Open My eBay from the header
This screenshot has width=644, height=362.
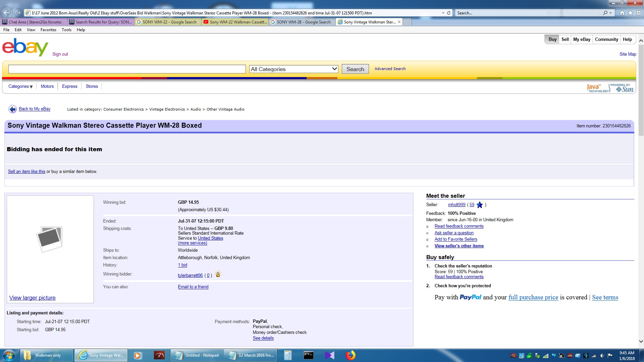tap(582, 40)
